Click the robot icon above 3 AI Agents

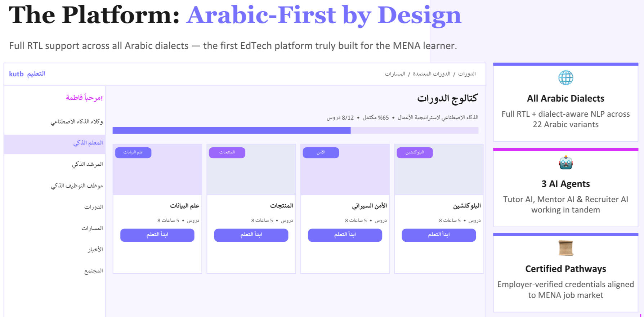[x=565, y=163]
